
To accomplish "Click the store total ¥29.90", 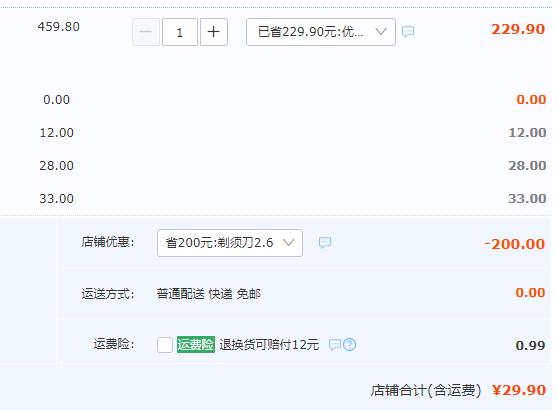I will (519, 390).
